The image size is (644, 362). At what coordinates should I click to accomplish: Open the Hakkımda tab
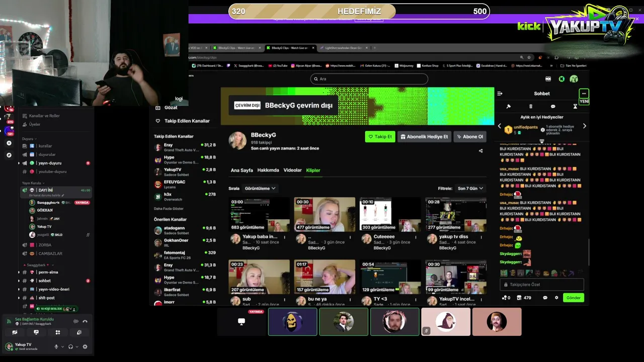(x=268, y=170)
